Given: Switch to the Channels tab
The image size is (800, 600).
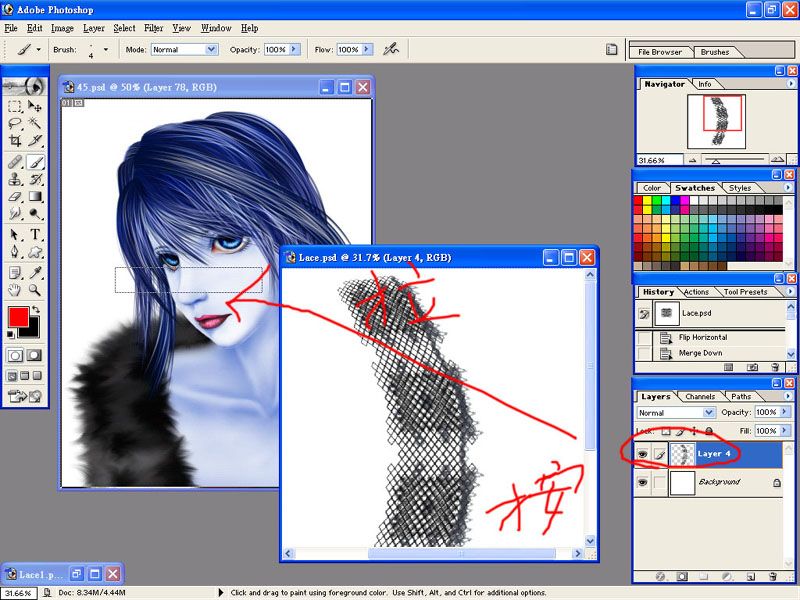Looking at the screenshot, I should click(x=699, y=396).
